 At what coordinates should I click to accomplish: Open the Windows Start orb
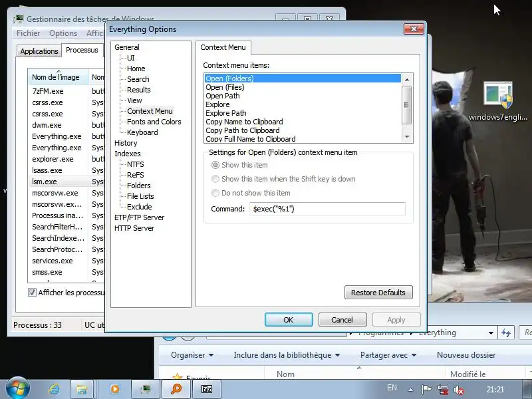tap(18, 388)
